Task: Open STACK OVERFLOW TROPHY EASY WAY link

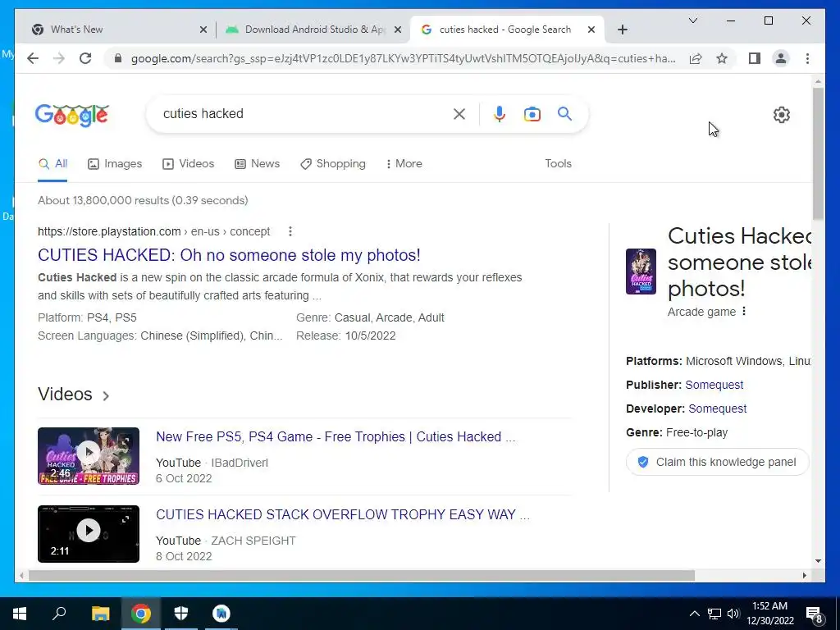Action: (343, 514)
